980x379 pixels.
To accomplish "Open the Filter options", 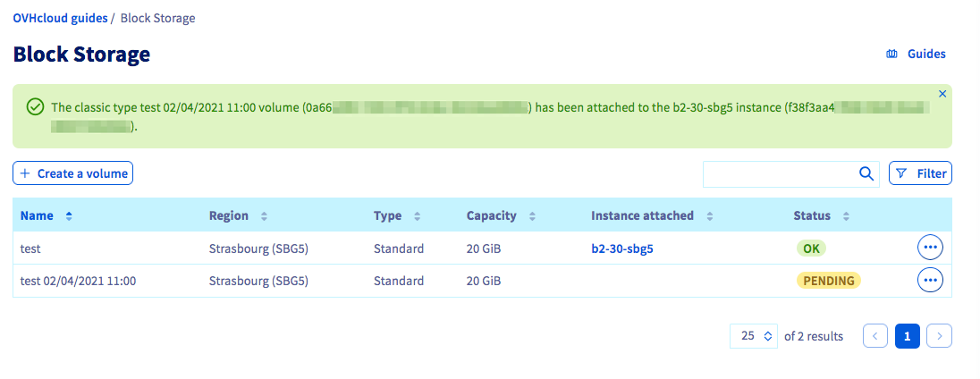I will [x=920, y=173].
